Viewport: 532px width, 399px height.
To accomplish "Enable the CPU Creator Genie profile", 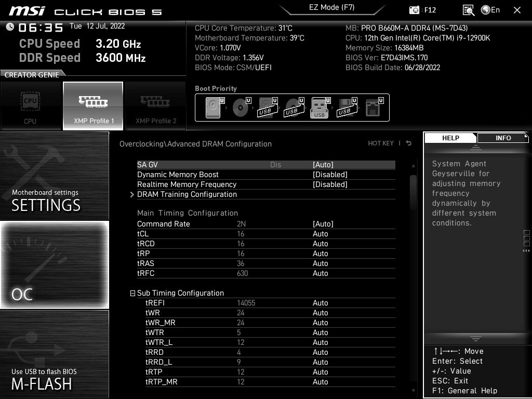I will click(30, 106).
